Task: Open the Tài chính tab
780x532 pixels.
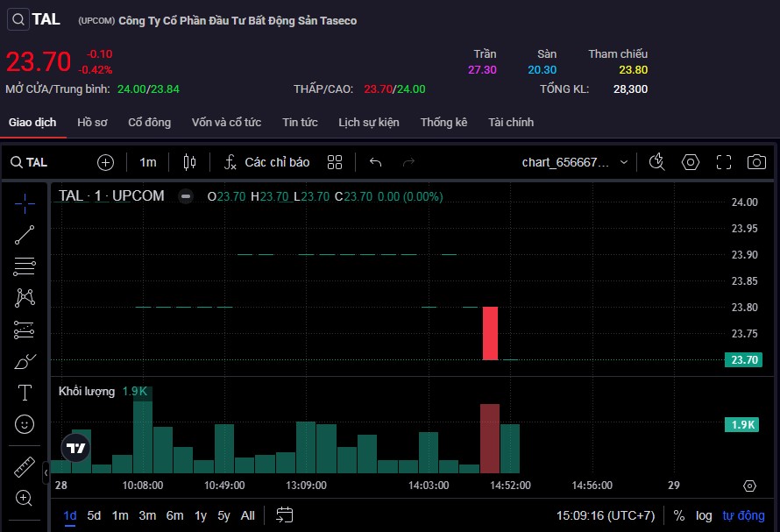Action: 511,122
